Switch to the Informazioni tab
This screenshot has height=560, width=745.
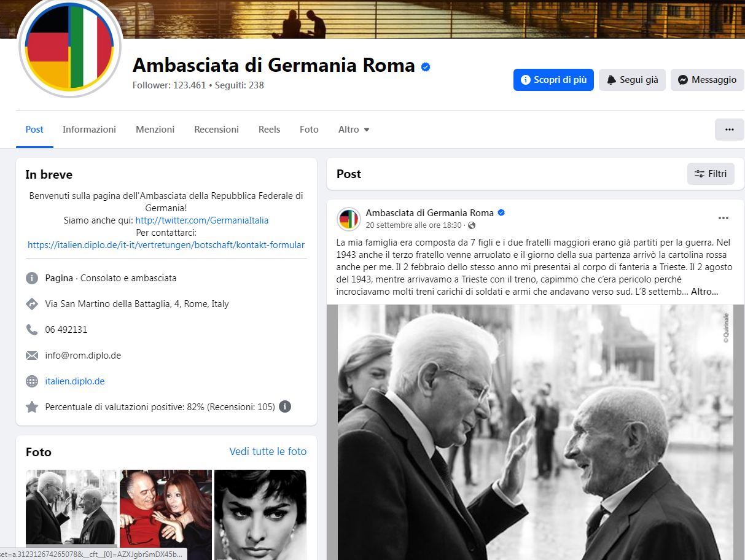click(89, 130)
